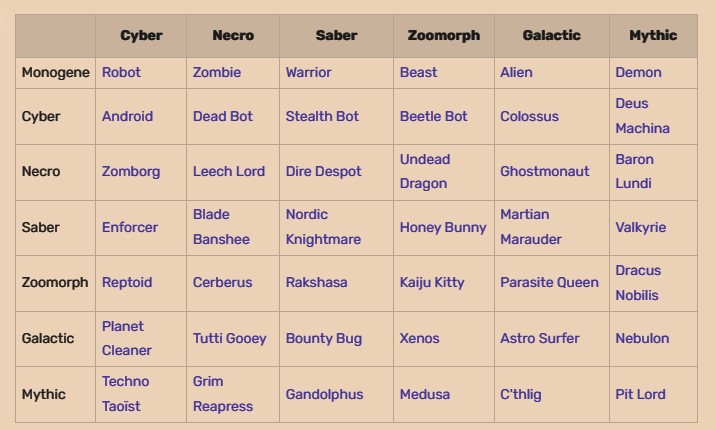The image size is (716, 430).
Task: Open the Pit Lord link
Action: pos(640,394)
